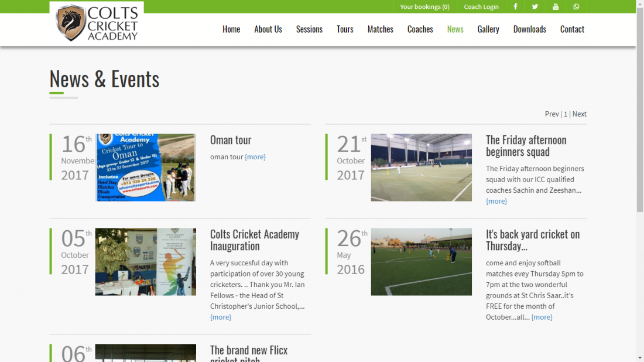The image size is (644, 362).
Task: Open The brand new Flicx cricket pitch title
Action: click(249, 353)
